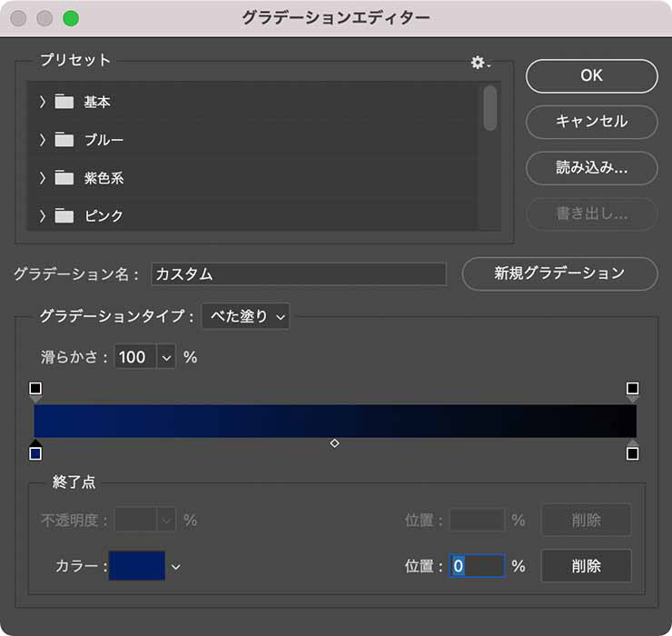Click the グラデーション名 text field
Screen dimensions: 672x636
[298, 274]
